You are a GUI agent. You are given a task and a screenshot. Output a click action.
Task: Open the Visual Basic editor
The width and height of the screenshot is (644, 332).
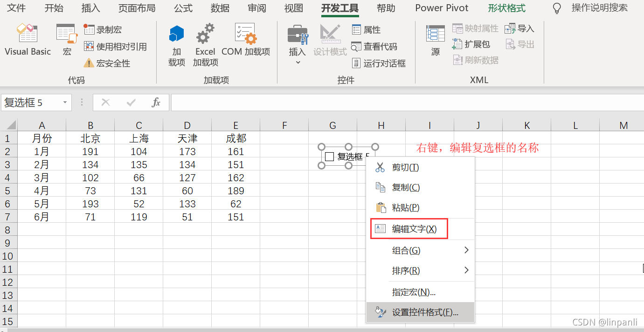coord(27,40)
